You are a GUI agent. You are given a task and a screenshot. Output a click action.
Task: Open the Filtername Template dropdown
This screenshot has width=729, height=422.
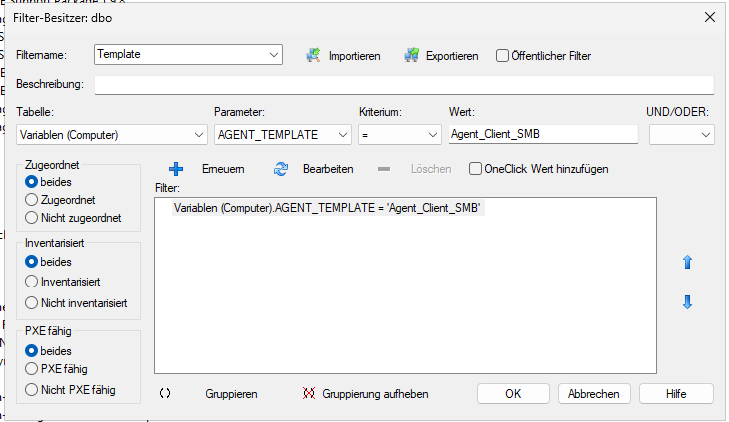click(x=274, y=55)
